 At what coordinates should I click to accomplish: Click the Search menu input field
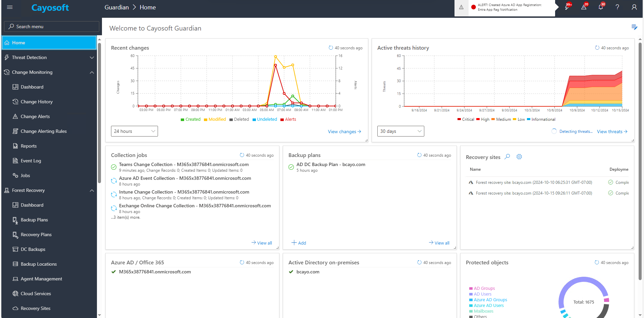52,26
